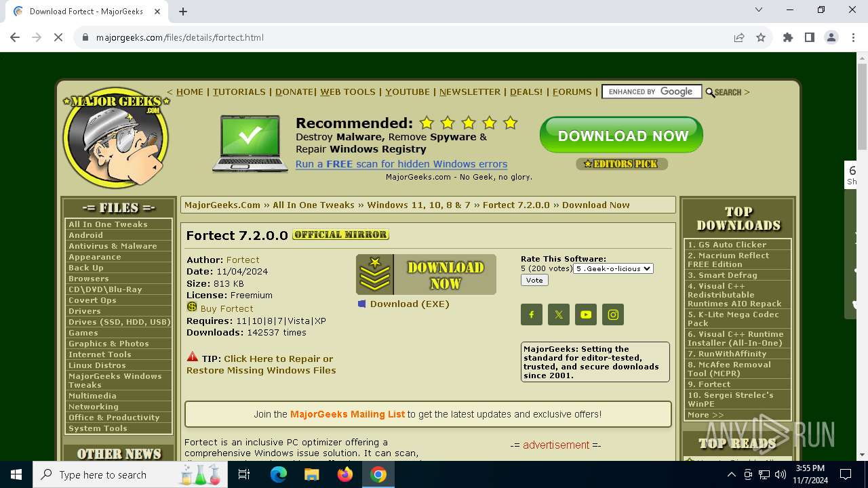Image resolution: width=868 pixels, height=488 pixels.
Task: Toggle the Chrome side panel icon
Action: pos(810,37)
